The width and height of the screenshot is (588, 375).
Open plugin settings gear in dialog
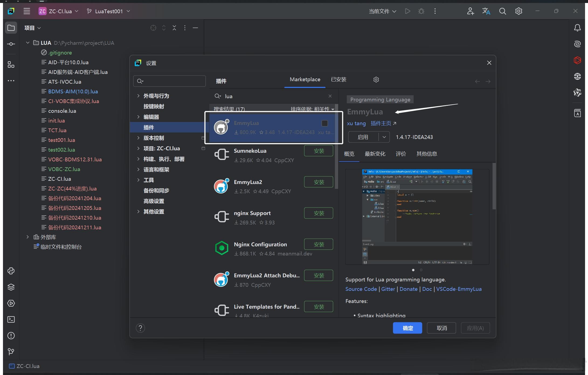[x=376, y=80]
